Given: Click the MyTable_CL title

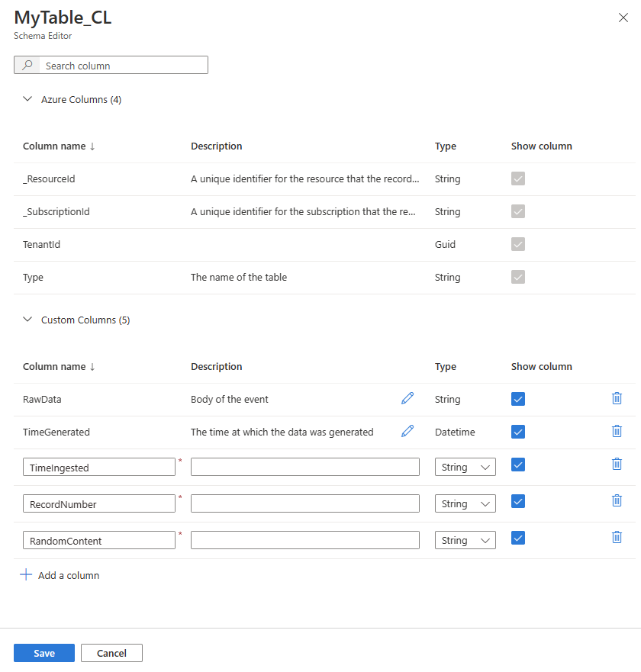Looking at the screenshot, I should [x=63, y=18].
